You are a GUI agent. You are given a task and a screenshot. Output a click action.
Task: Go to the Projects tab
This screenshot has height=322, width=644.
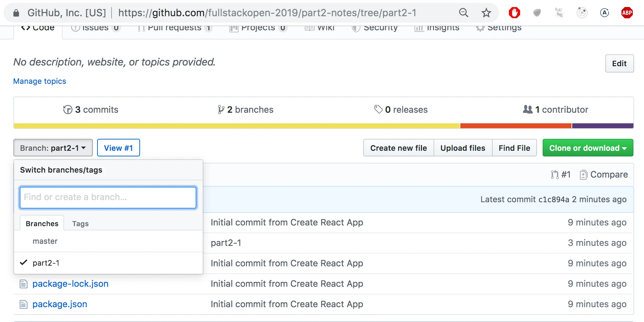(x=258, y=28)
